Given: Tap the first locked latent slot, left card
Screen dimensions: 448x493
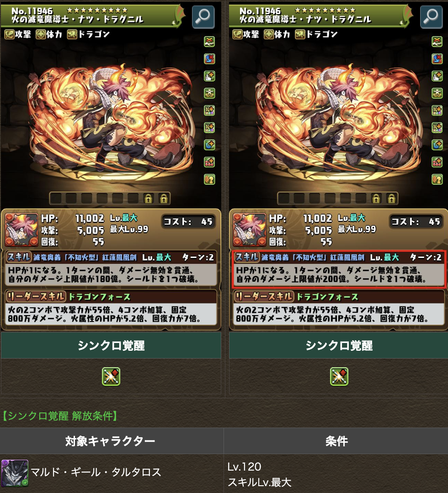Looking at the screenshot, I should click(149, 198).
